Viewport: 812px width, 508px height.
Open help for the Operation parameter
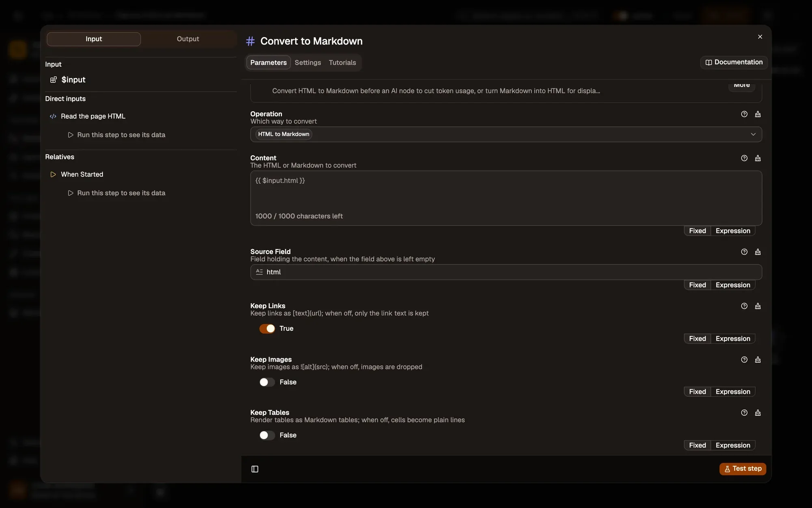[744, 114]
